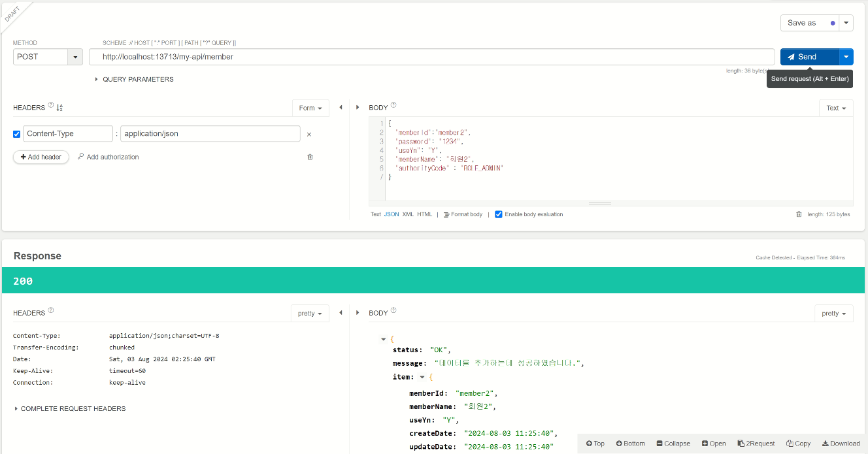Click response Content-Type value application/json;charset=UTF-8
The width and height of the screenshot is (868, 454).
coord(164,336)
